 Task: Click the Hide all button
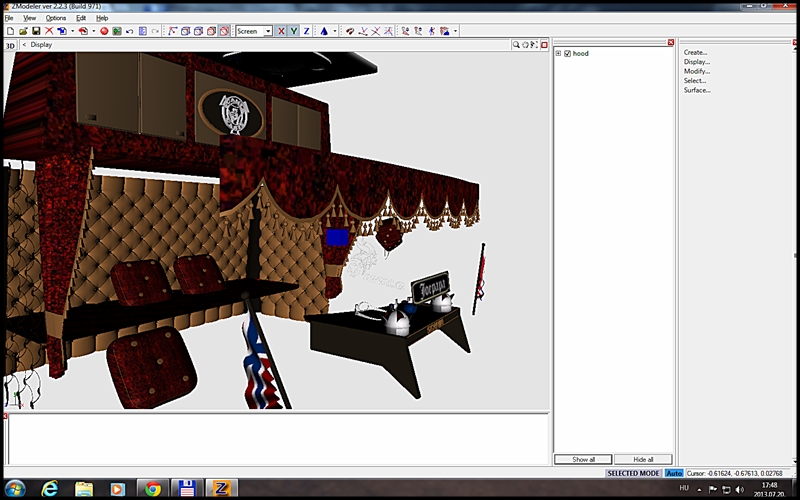(x=643, y=459)
